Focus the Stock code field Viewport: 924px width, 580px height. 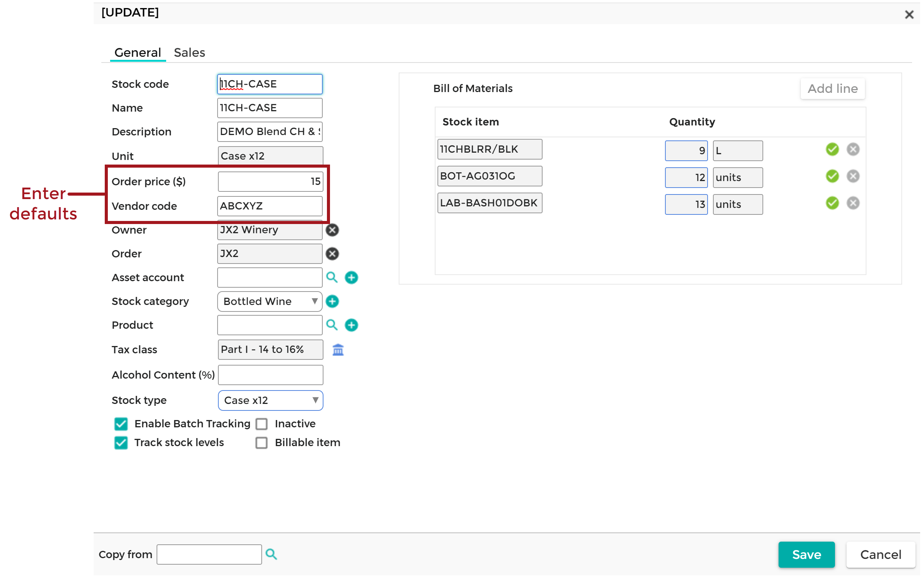270,84
